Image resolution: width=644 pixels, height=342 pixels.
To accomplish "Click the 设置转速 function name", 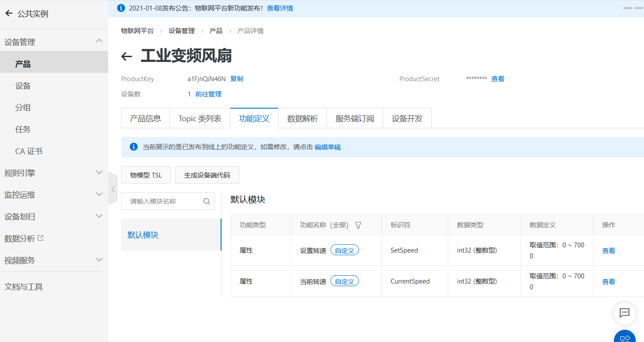I will tap(313, 251).
